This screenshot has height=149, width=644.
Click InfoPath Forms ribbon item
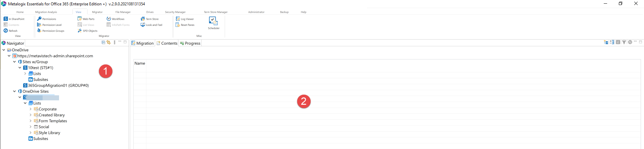tap(118, 25)
